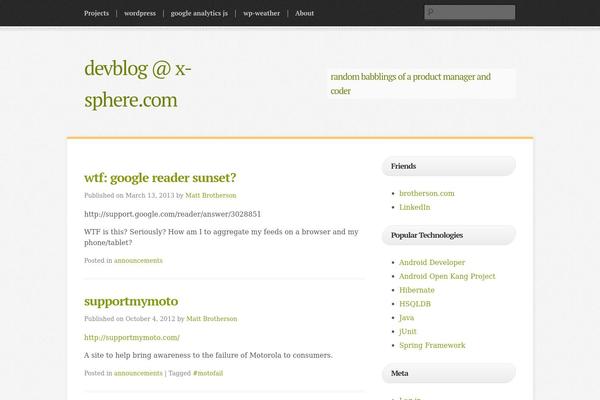This screenshot has width=600, height=400.
Task: Open Matt Brotherson link under google reader post
Action: pyautogui.click(x=210, y=195)
